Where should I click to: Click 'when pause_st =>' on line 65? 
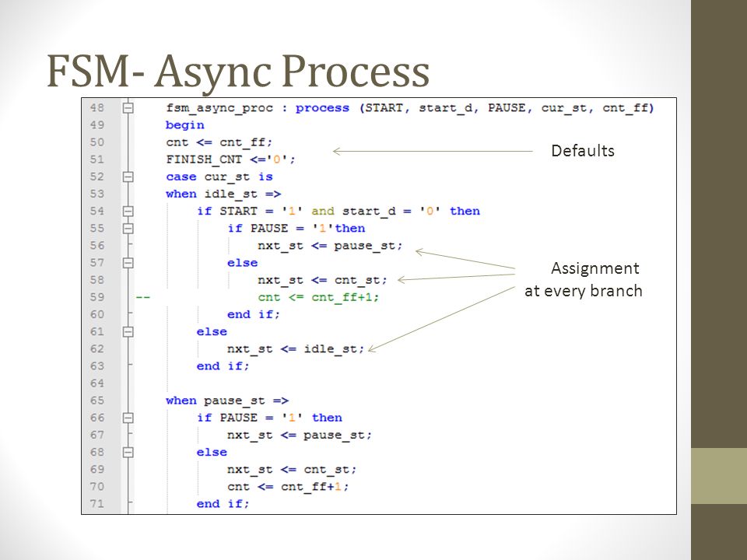(227, 401)
